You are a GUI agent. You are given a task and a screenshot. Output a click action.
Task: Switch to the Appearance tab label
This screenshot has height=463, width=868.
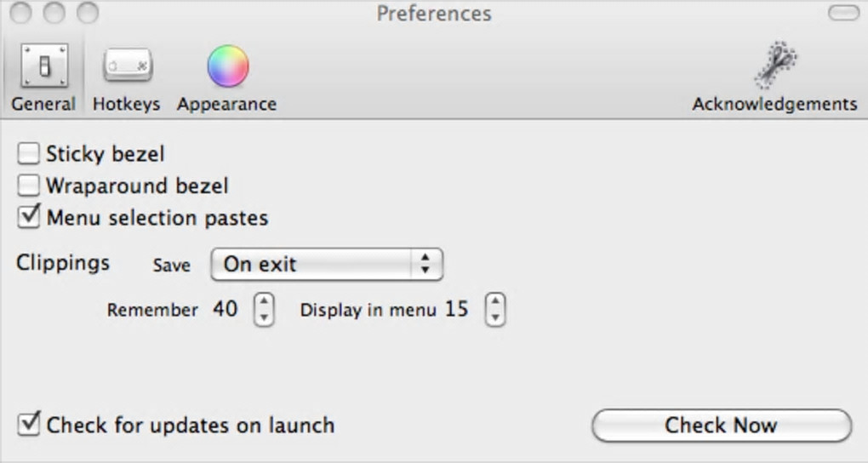(226, 104)
